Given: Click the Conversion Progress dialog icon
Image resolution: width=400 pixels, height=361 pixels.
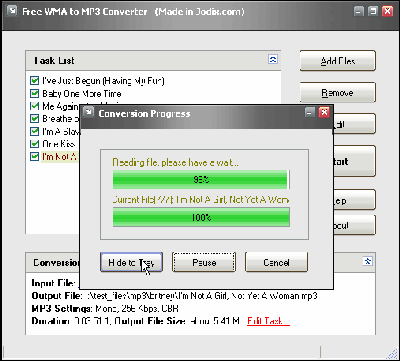Looking at the screenshot, I should click(x=88, y=113).
